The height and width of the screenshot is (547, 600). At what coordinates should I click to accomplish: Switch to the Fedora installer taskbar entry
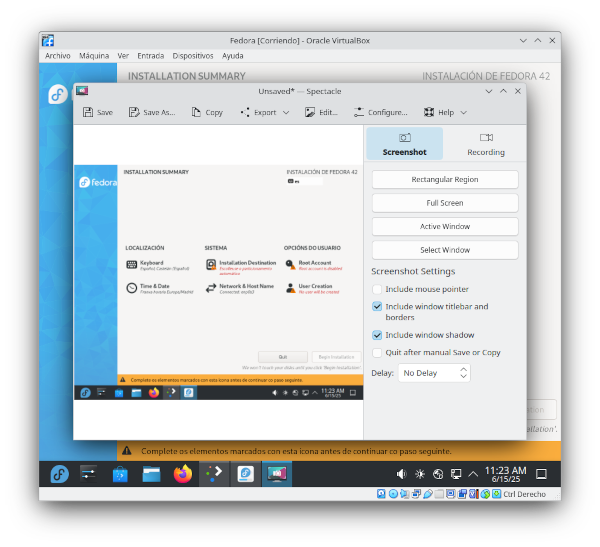pyautogui.click(x=245, y=474)
